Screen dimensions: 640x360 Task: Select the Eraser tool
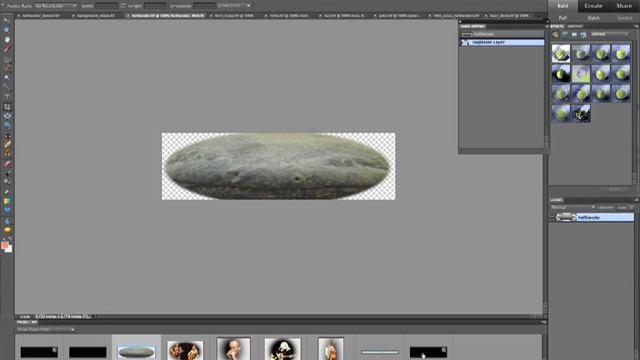[x=7, y=164]
